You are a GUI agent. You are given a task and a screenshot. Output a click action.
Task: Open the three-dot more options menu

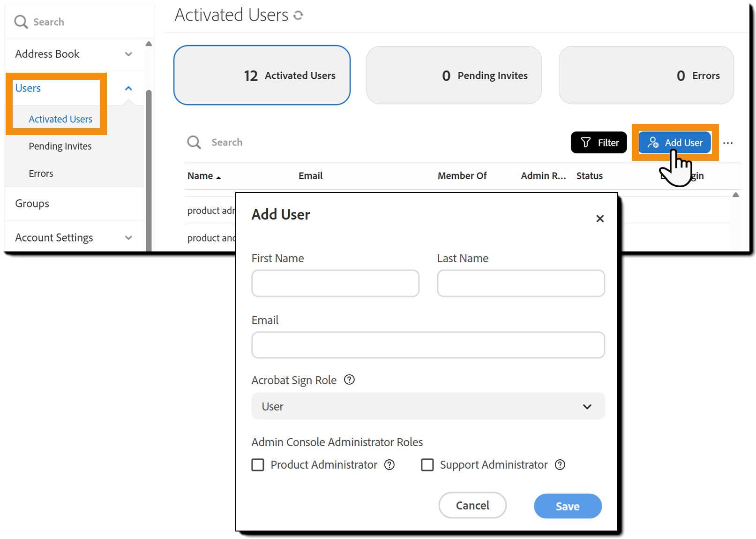coord(728,143)
